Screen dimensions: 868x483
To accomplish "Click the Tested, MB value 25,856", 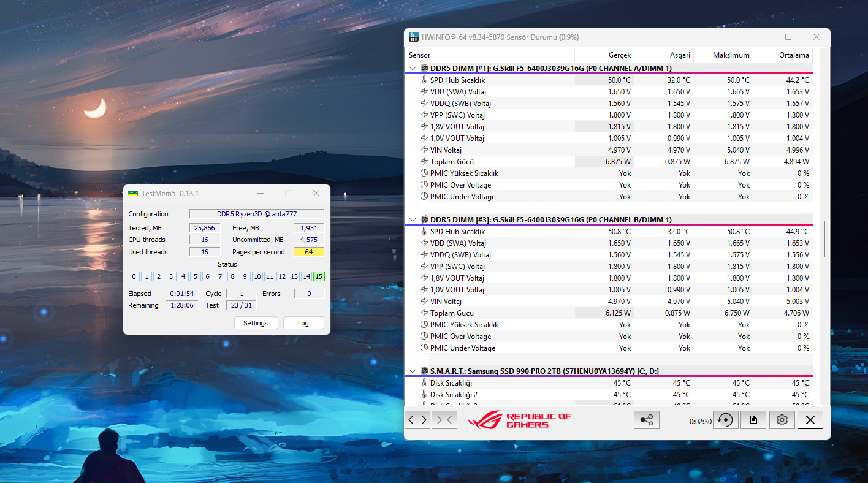I will 205,228.
